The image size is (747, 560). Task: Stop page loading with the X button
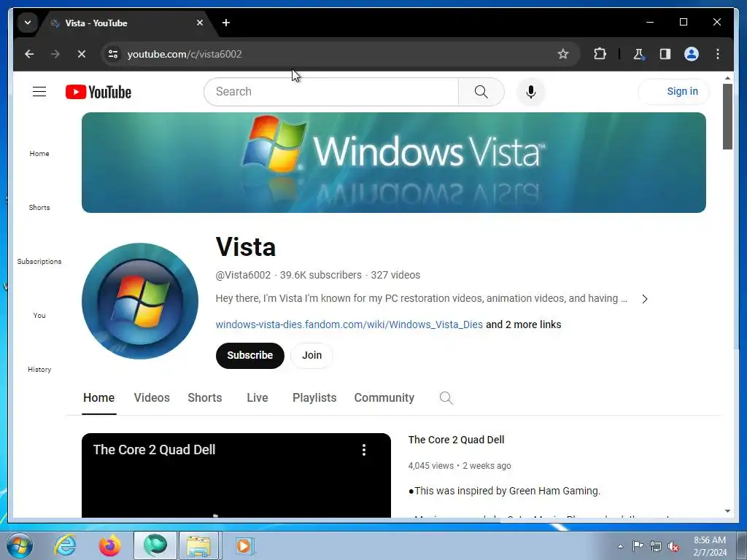[82, 54]
